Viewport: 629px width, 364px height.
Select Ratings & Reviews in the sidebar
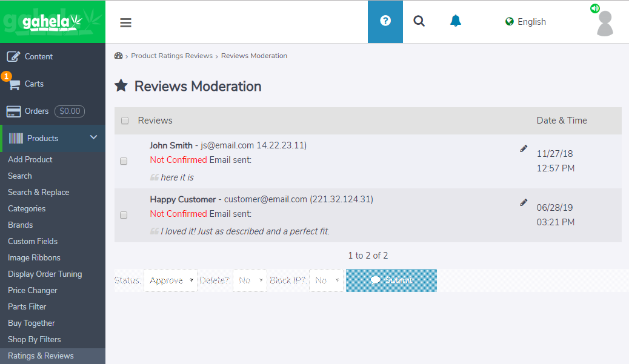click(x=41, y=356)
